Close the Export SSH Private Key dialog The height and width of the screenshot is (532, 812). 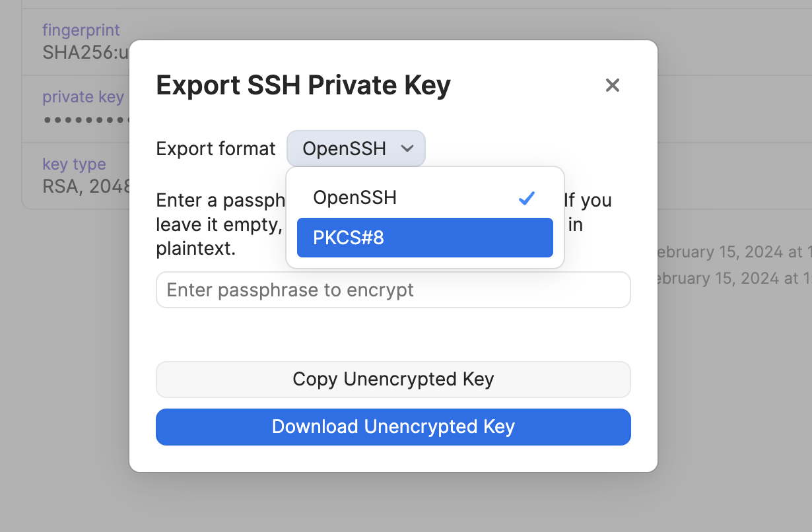point(613,85)
